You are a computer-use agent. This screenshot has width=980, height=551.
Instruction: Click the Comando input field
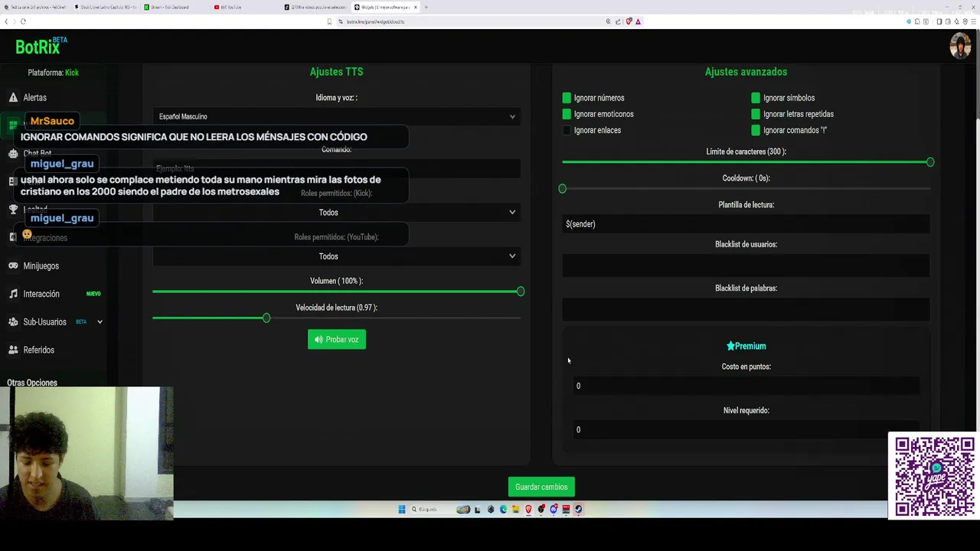point(336,168)
